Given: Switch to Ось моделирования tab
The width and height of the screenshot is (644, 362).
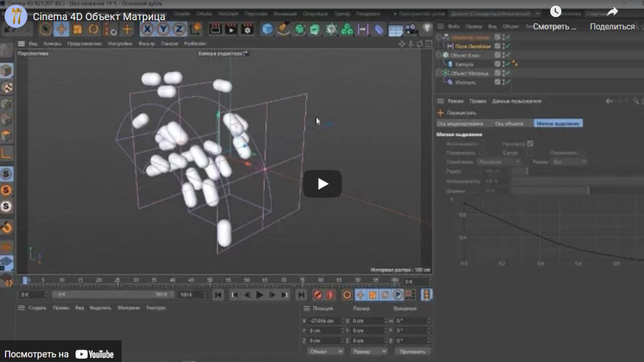Looking at the screenshot, I should pyautogui.click(x=460, y=124).
